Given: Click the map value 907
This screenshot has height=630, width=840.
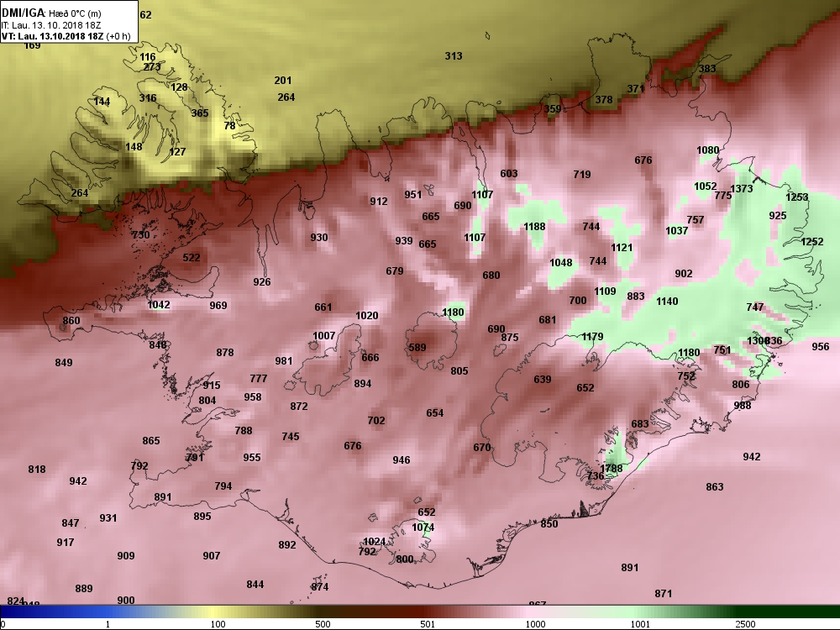Looking at the screenshot, I should click(x=212, y=556).
